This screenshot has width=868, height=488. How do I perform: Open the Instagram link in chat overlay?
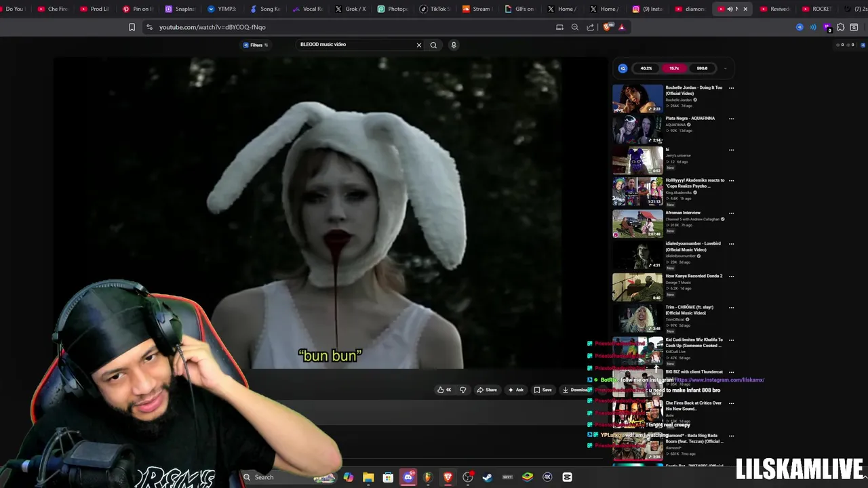[719, 380]
